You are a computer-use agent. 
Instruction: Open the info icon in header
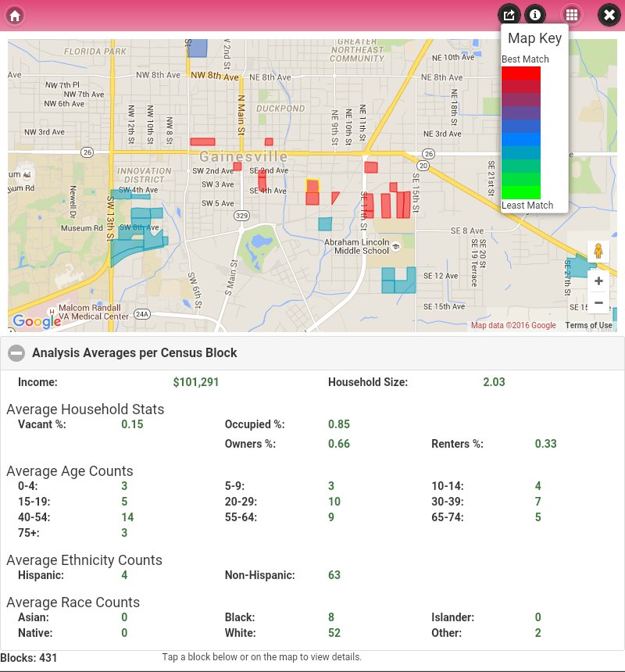pyautogui.click(x=535, y=15)
